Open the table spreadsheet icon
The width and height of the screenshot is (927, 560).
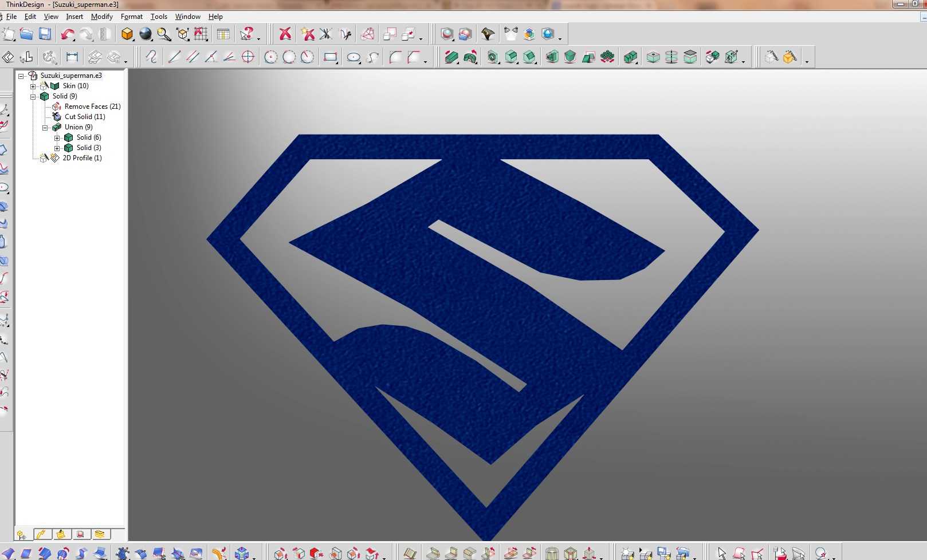click(223, 34)
